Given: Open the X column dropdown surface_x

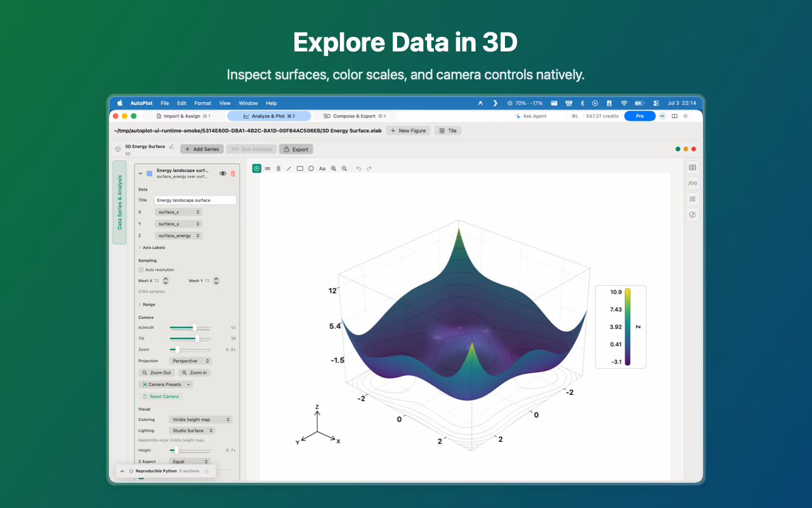Looking at the screenshot, I should [x=178, y=212].
